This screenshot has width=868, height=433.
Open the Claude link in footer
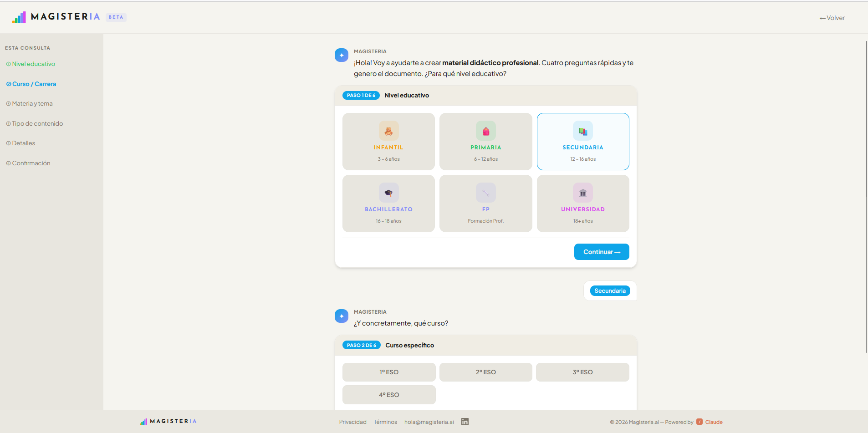(x=714, y=422)
